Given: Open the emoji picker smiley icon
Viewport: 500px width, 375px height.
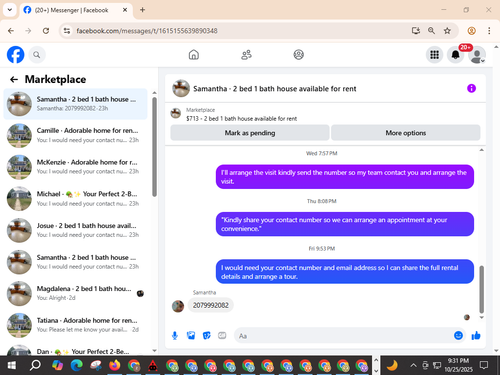Looking at the screenshot, I should (458, 335).
